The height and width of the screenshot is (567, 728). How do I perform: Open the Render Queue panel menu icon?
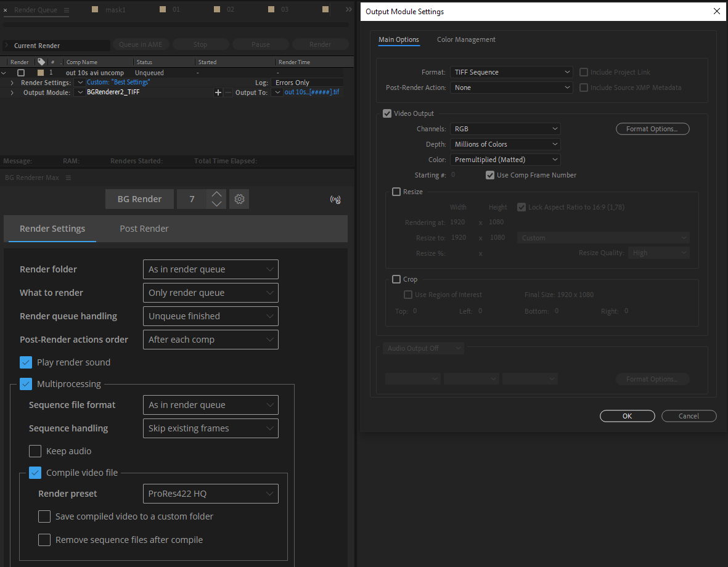click(x=67, y=10)
